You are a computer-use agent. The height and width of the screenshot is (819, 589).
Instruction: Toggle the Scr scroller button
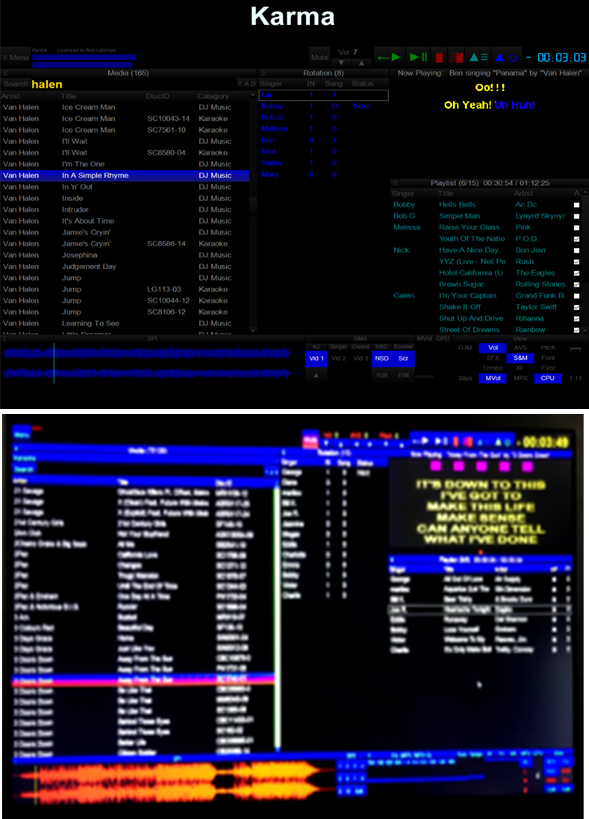403,358
